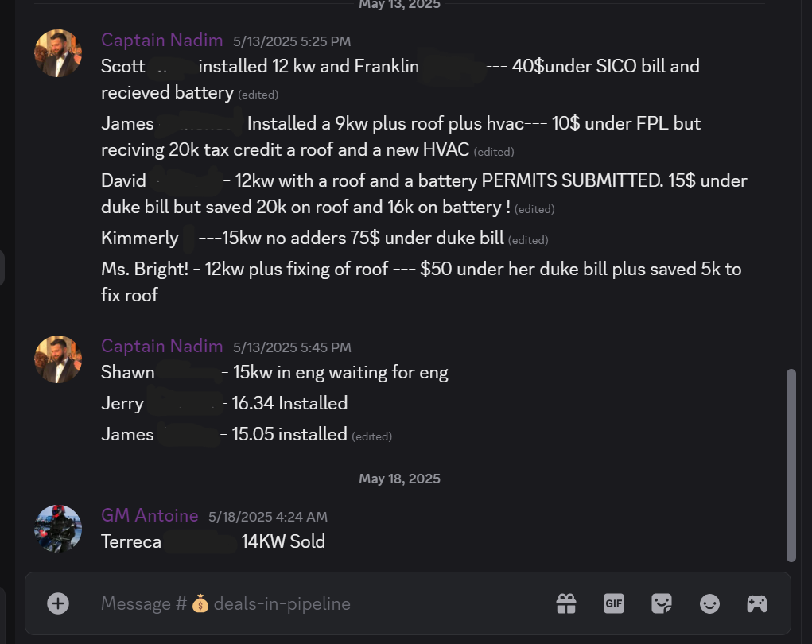812x644 pixels.
Task: Open GM Antoine's profile via username
Action: click(150, 515)
